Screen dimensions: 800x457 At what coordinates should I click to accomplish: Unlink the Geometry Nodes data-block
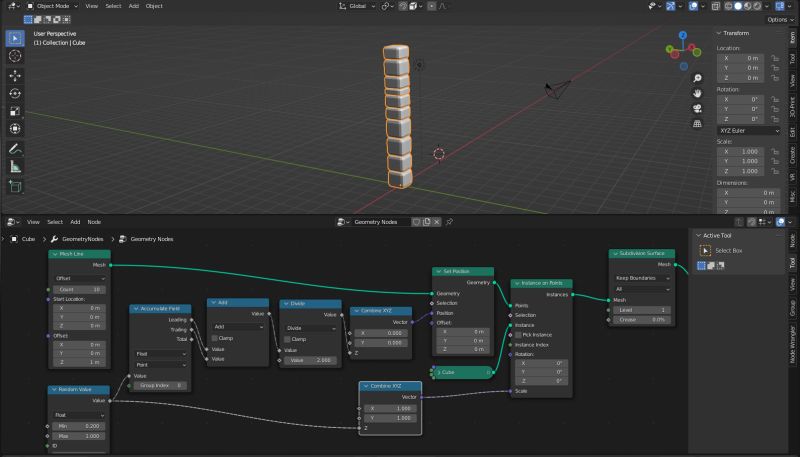[x=437, y=222]
